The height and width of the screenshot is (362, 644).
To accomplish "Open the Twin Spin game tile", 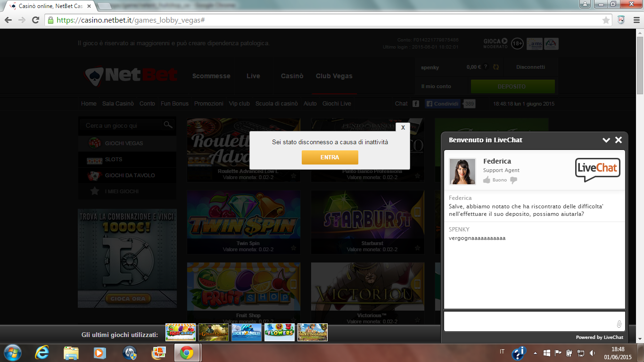I will pyautogui.click(x=244, y=222).
